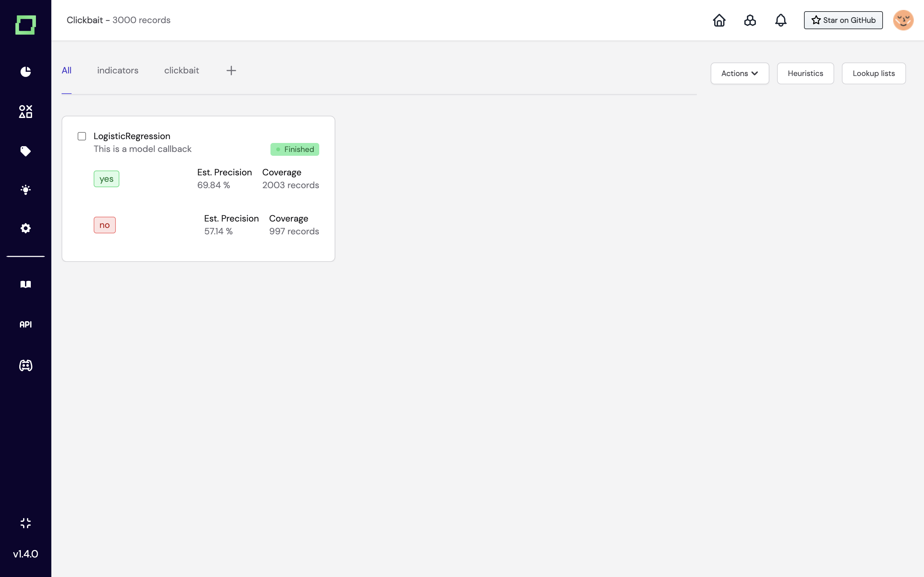Open project settings gear icon
Image resolution: width=924 pixels, height=577 pixels.
(x=26, y=228)
